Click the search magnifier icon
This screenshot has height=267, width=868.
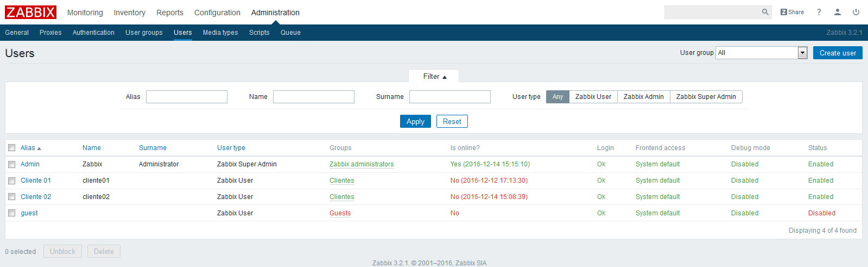[765, 12]
